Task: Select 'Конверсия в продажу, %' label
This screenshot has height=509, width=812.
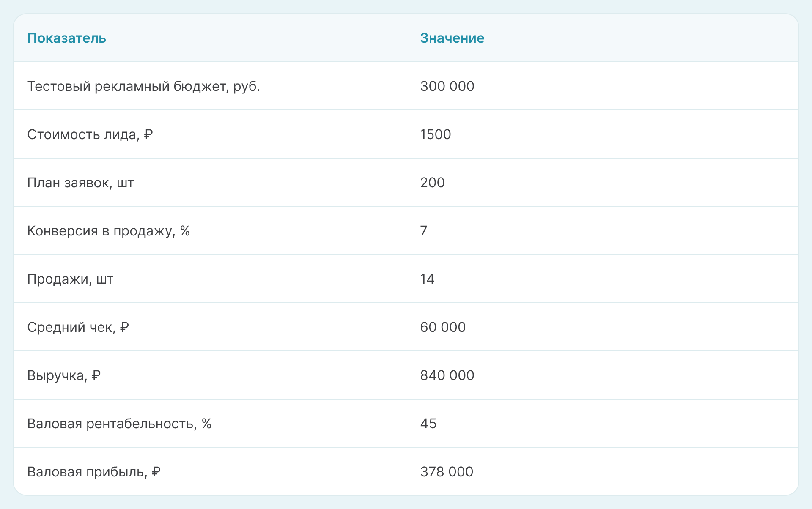Action: tap(109, 231)
